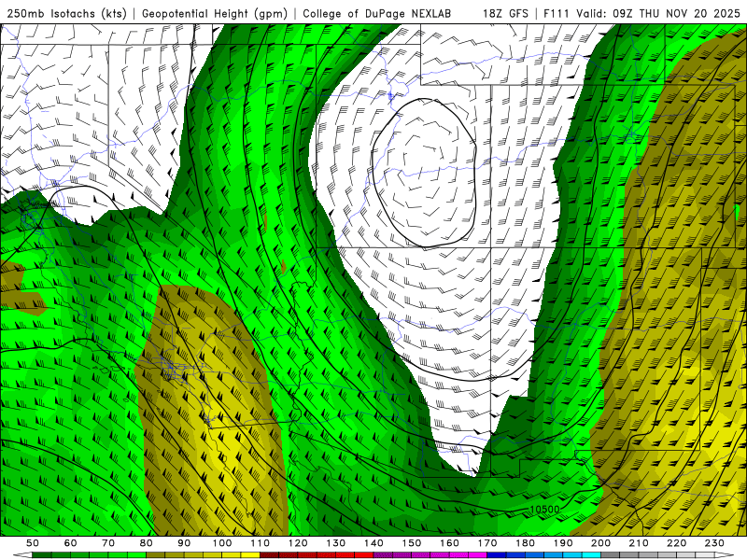747x560 pixels.
Task: Click the 90 knot legend value
Action: pos(184,543)
